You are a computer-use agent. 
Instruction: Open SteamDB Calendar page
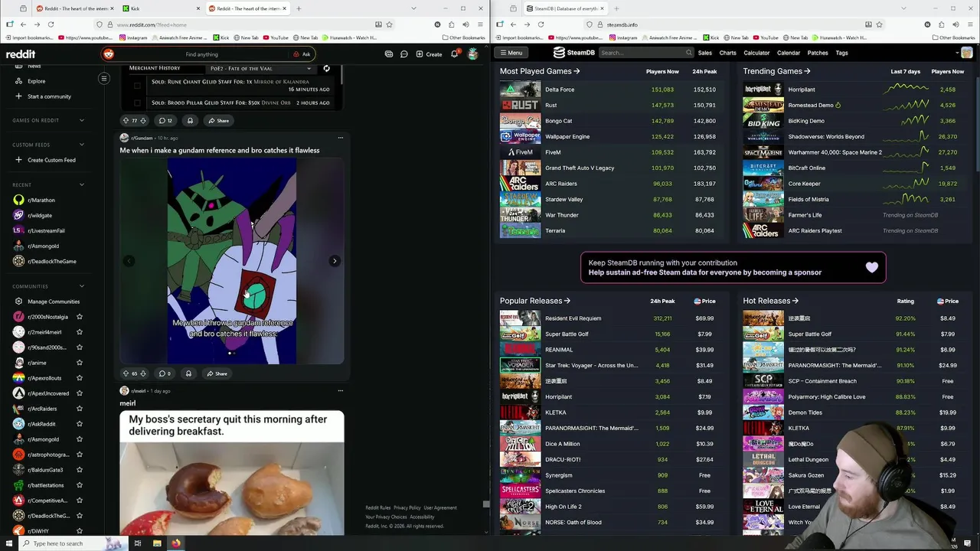click(789, 53)
